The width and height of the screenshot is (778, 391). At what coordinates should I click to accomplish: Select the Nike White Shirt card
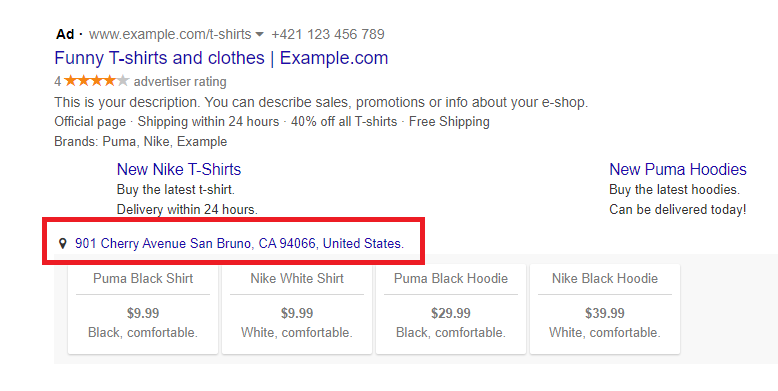[x=297, y=309]
